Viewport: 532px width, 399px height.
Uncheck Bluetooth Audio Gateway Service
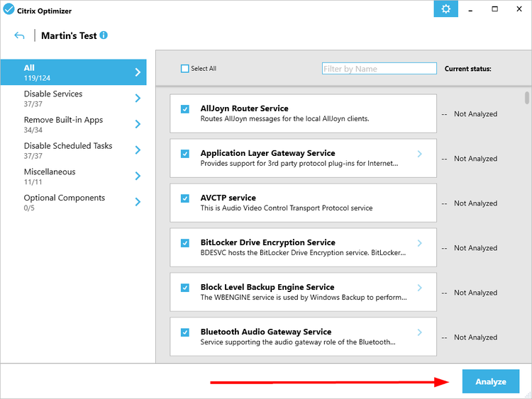coord(185,332)
